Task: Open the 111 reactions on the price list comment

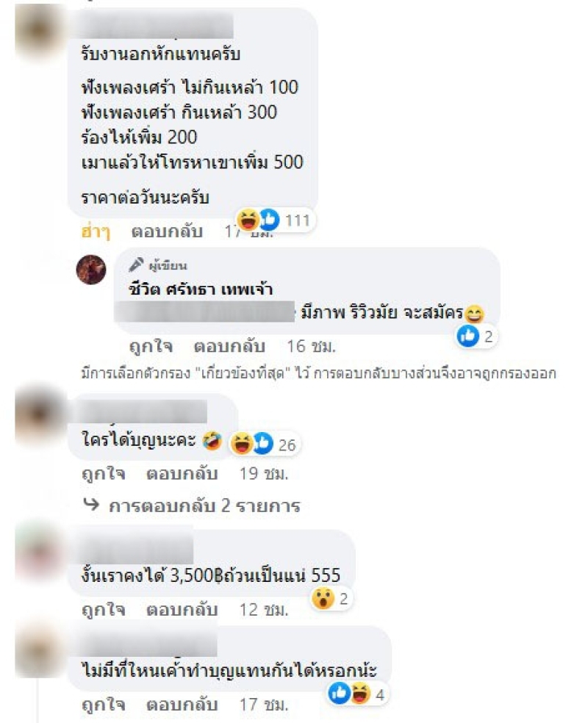Action: (276, 220)
